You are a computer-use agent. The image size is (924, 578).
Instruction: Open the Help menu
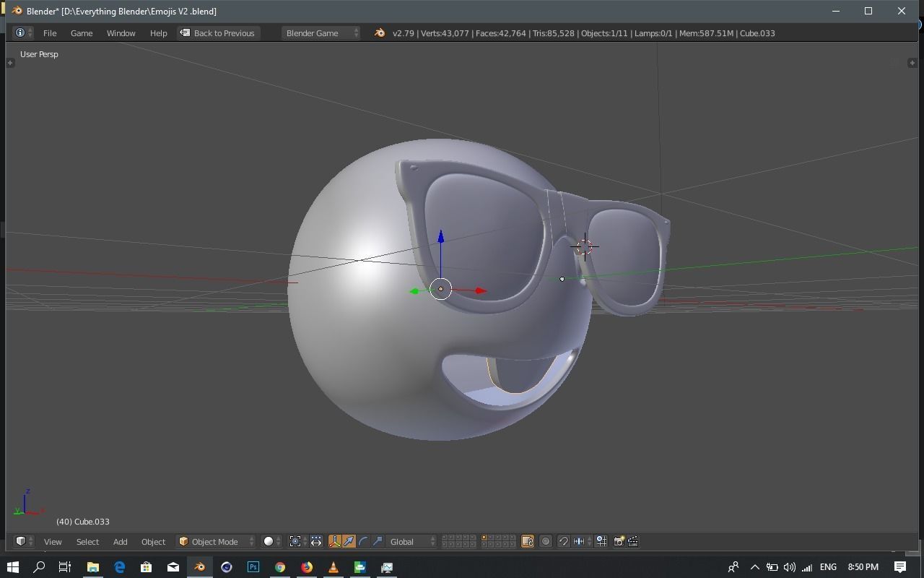tap(158, 33)
